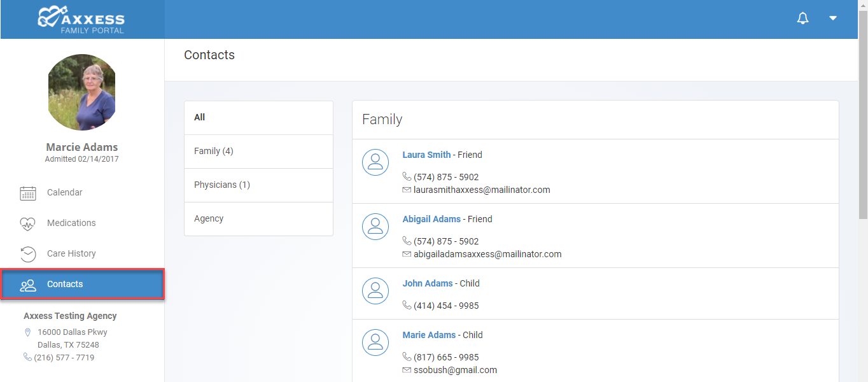
Task: Open Laura Smith contact link
Action: pos(426,155)
